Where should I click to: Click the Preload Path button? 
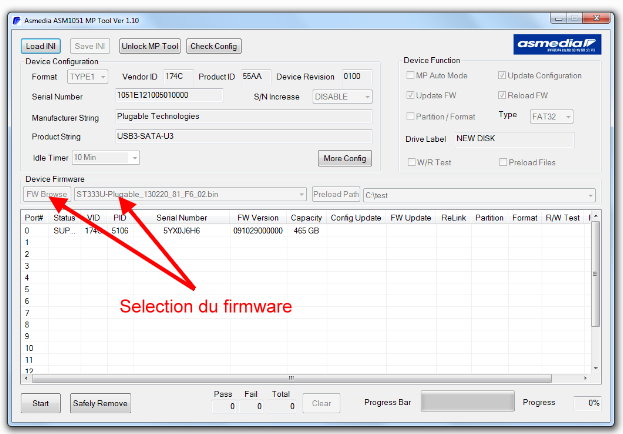pos(336,194)
